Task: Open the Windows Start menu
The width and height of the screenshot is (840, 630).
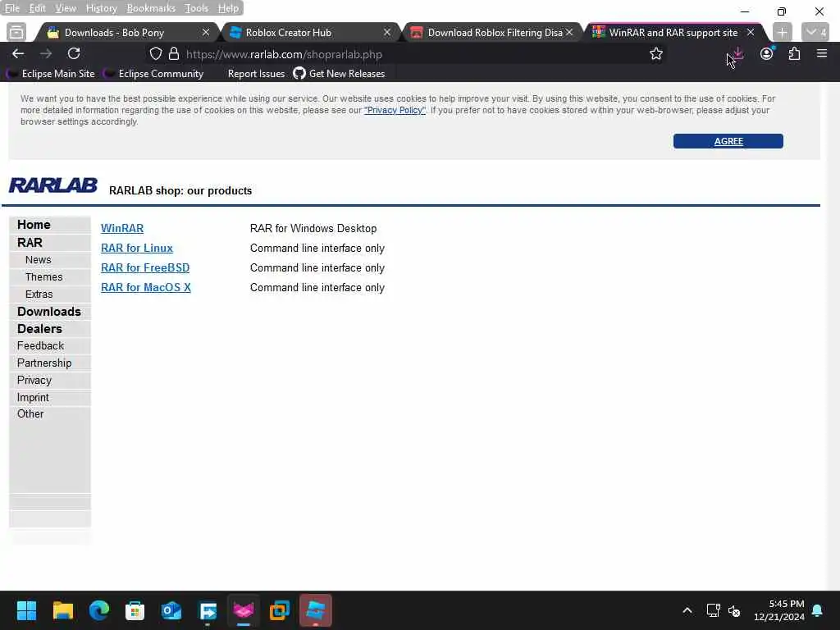Action: click(26, 610)
